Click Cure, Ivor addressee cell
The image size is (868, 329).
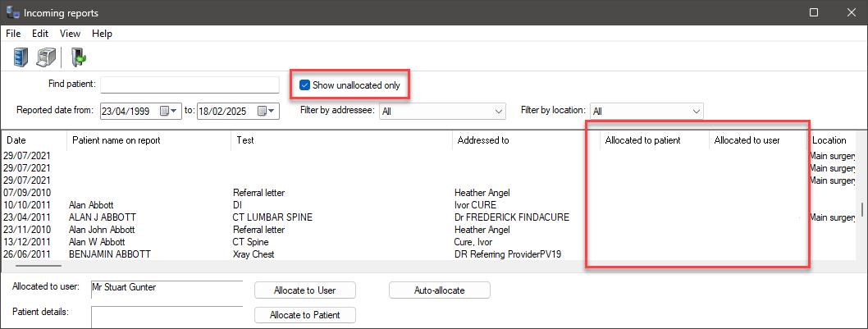pos(473,242)
